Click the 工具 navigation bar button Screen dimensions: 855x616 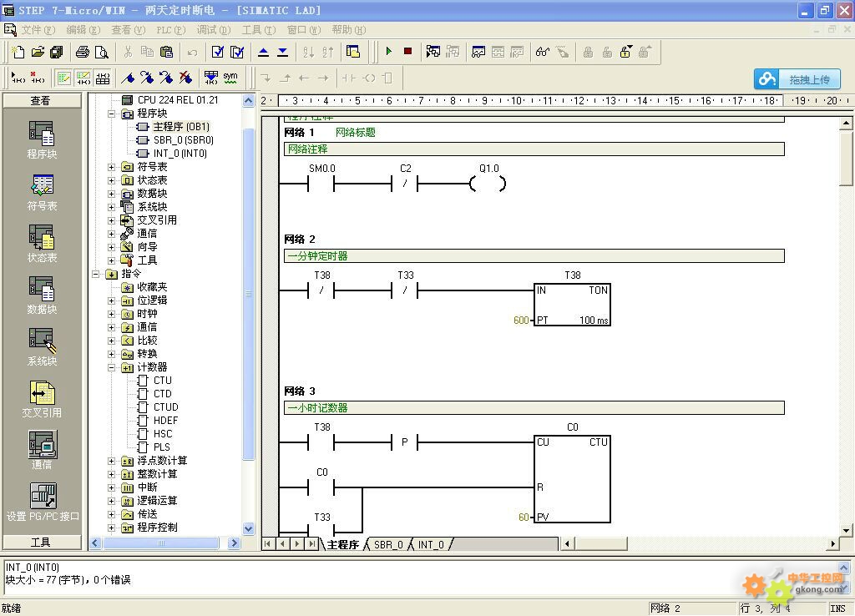(42, 542)
